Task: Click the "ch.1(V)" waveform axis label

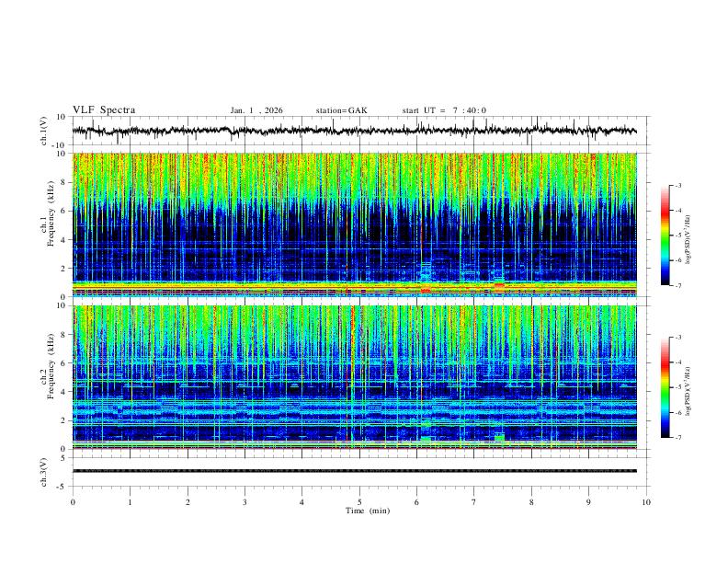Action: [44, 131]
